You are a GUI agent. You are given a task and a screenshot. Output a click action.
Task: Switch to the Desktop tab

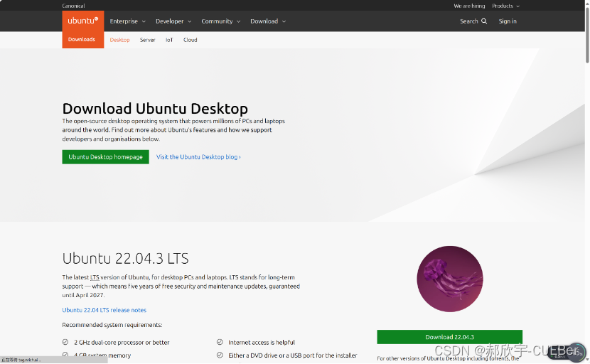click(x=119, y=40)
